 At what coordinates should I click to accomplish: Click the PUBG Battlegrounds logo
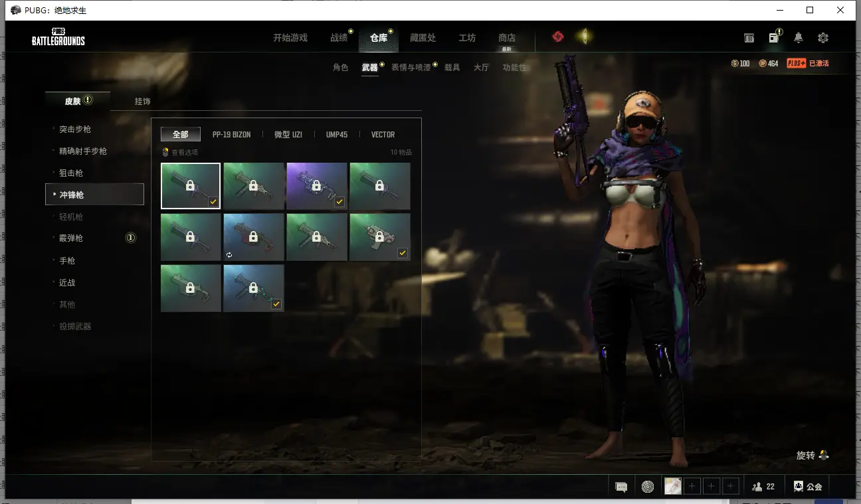pyautogui.click(x=58, y=38)
